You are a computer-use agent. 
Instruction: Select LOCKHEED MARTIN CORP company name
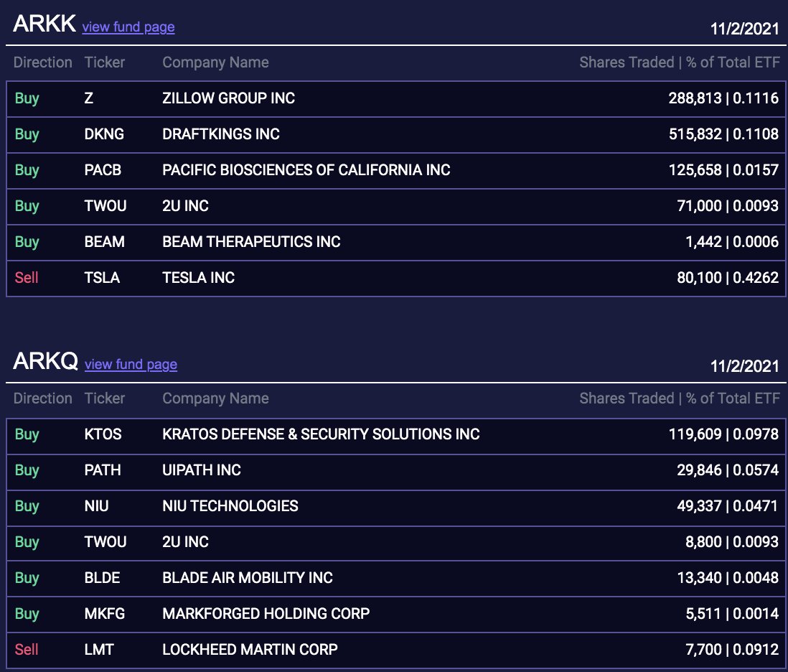tap(250, 649)
